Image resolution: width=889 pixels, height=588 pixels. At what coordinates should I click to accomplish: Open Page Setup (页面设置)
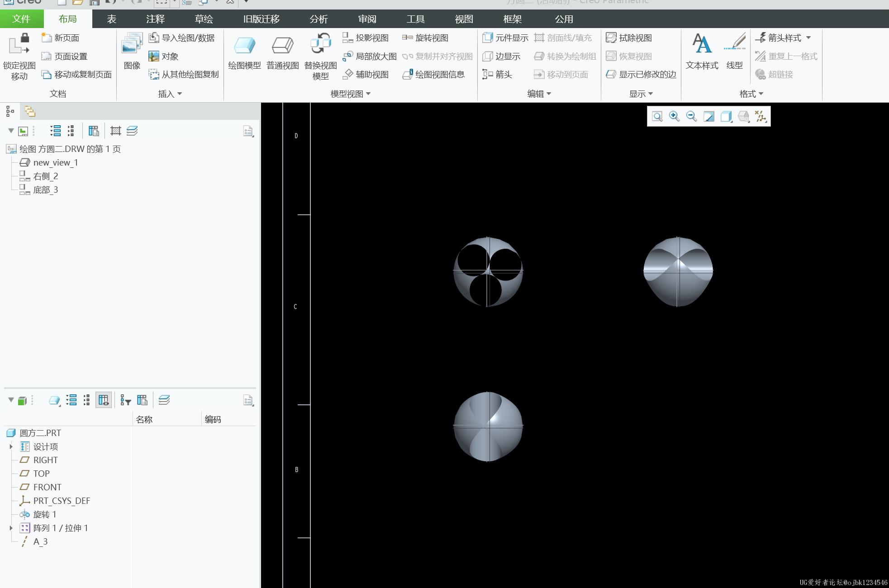click(x=64, y=57)
